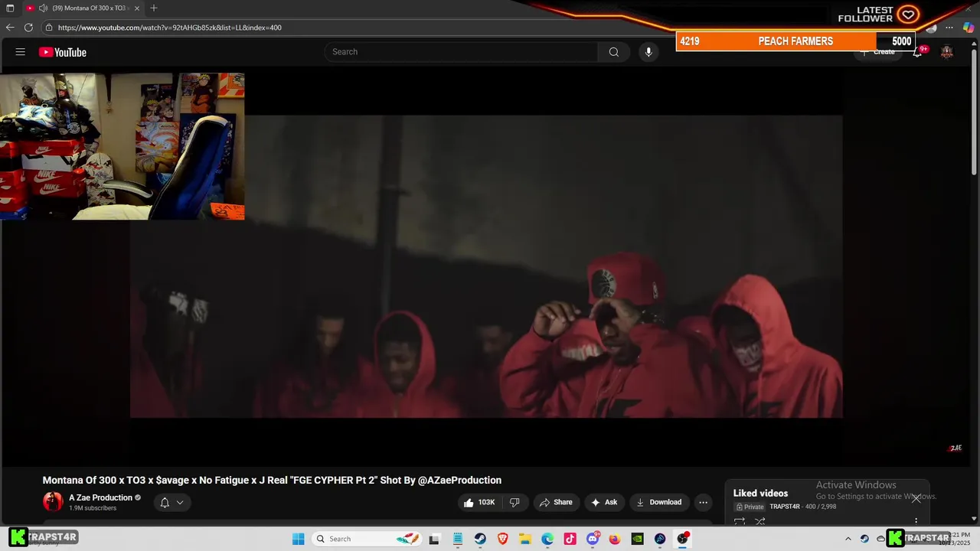Click the search magnifier button
980x551 pixels.
pos(614,52)
